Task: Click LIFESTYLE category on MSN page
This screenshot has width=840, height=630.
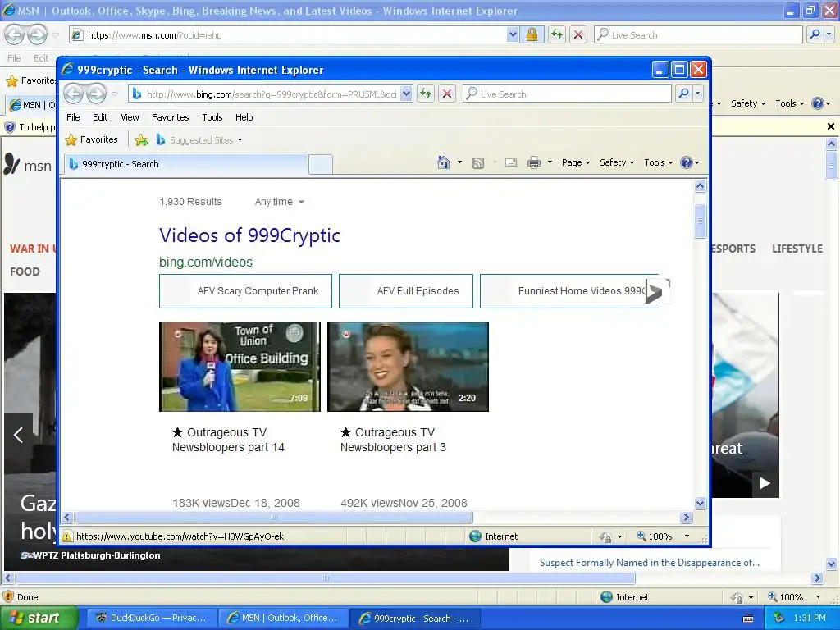Action: pos(797,249)
